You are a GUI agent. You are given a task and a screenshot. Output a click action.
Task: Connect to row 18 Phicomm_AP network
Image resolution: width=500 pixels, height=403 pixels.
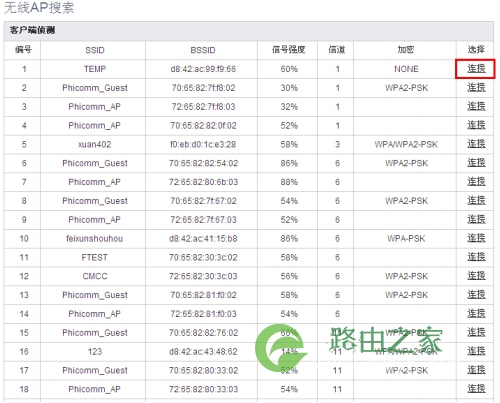pos(476,389)
